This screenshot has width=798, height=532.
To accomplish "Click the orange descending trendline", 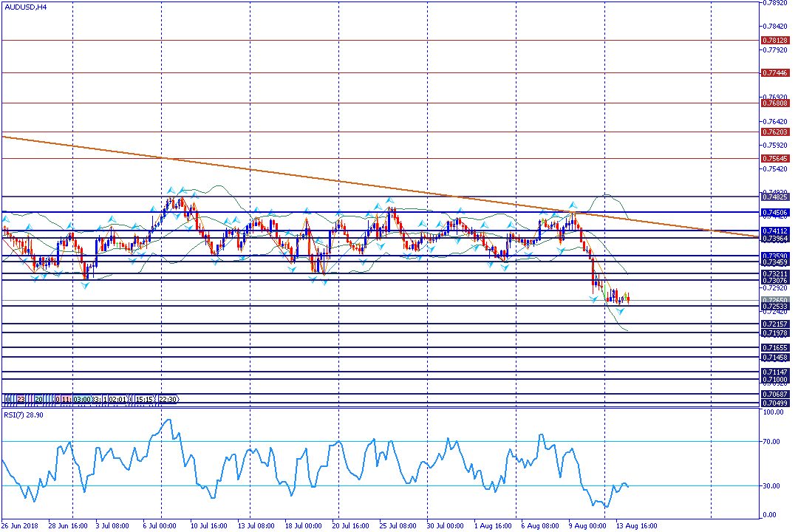I will tap(296, 176).
